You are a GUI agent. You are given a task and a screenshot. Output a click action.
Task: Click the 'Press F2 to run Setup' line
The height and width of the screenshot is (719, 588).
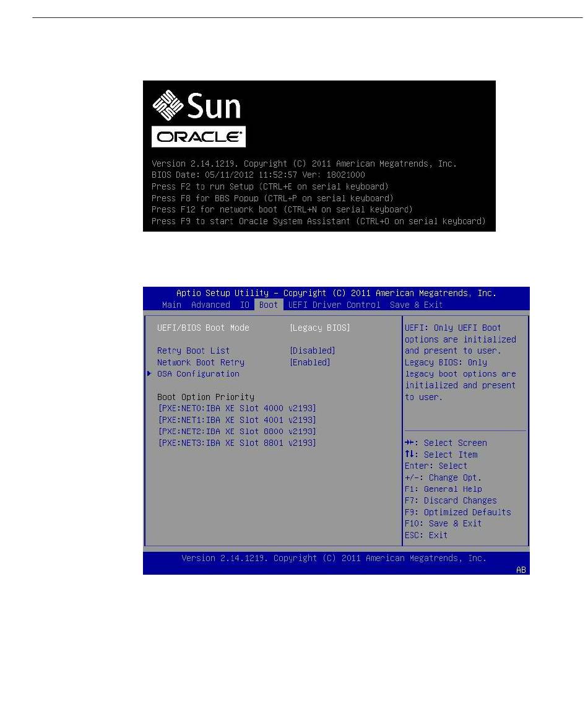click(270, 186)
